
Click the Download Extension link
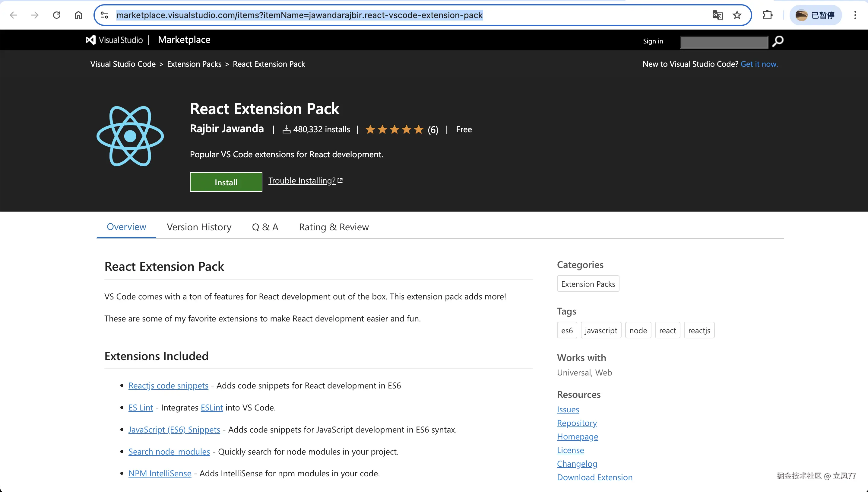[x=594, y=477]
